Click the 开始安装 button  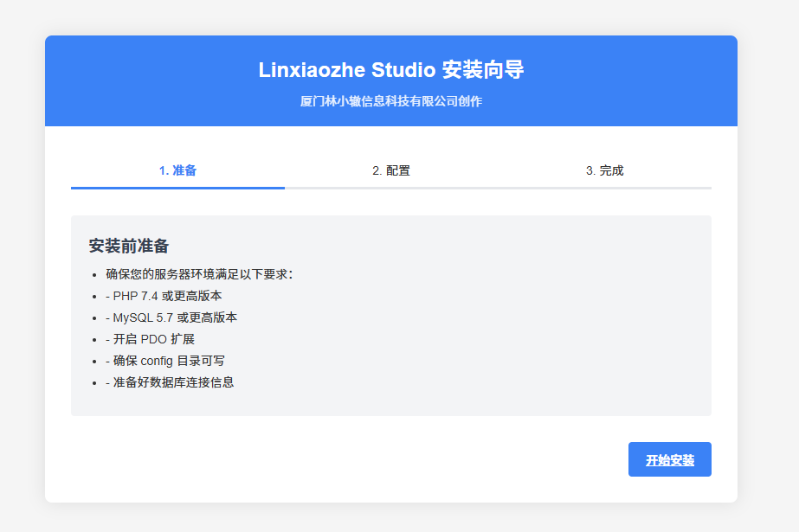669,460
